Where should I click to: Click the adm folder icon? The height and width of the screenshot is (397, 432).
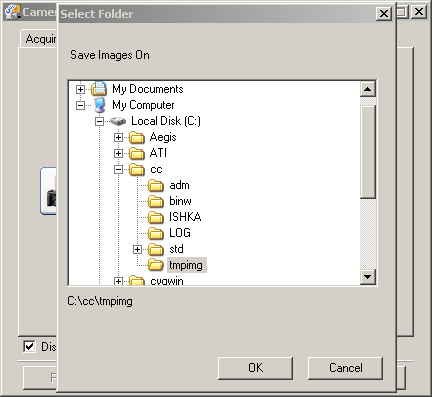click(x=156, y=185)
